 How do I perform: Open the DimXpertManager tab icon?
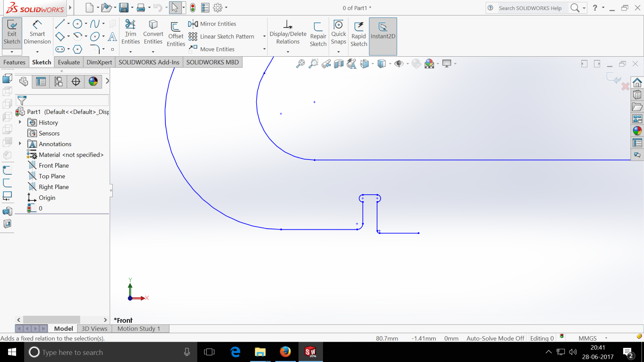[76, 82]
